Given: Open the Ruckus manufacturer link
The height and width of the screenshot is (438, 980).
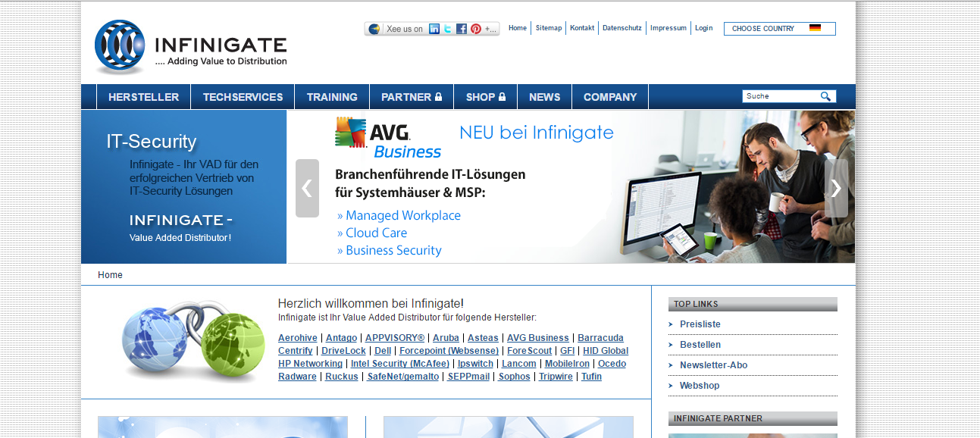Looking at the screenshot, I should pos(342,377).
